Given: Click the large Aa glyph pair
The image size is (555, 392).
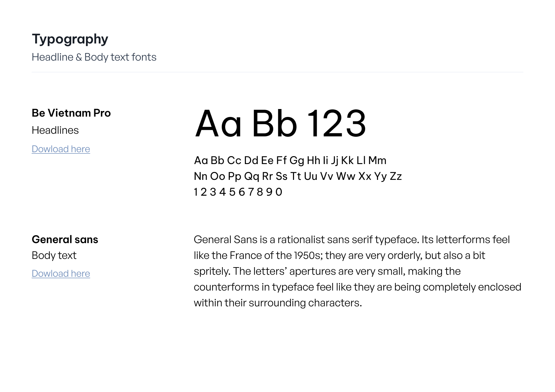Looking at the screenshot, I should 219,124.
